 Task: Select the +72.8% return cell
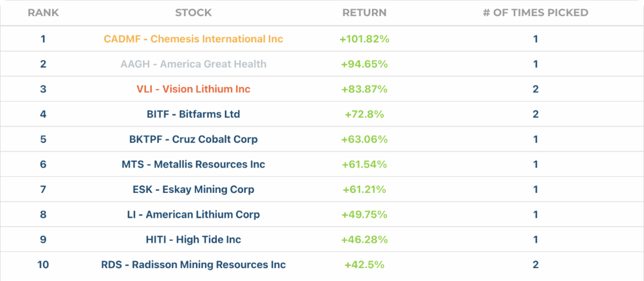click(x=364, y=114)
